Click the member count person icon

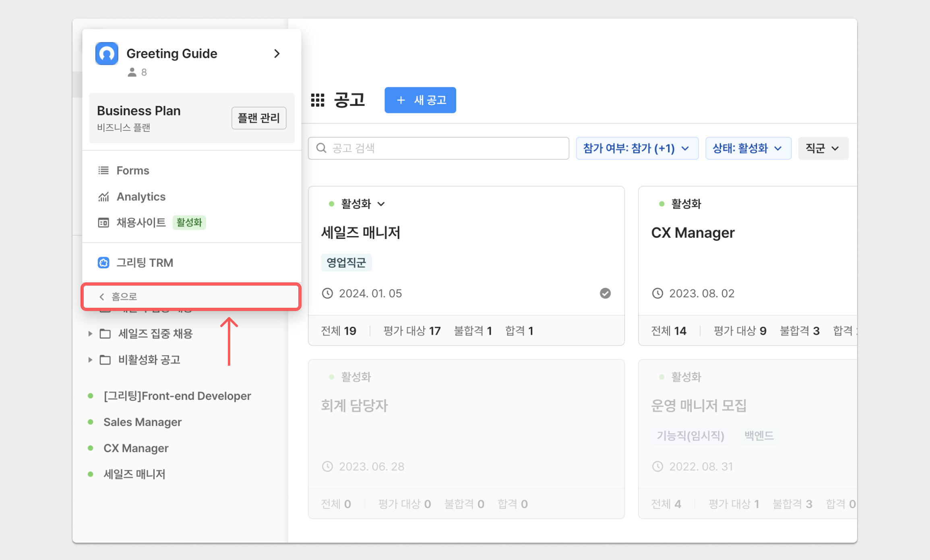coord(132,72)
